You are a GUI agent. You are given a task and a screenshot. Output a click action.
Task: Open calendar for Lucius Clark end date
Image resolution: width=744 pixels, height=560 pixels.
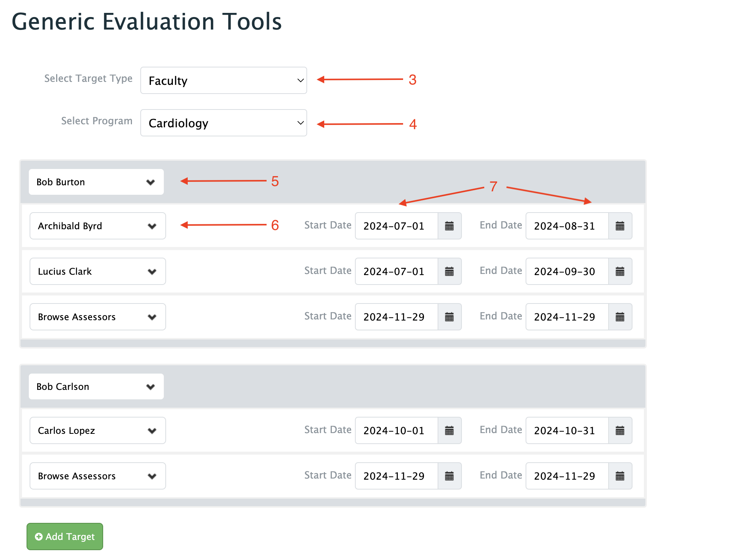(620, 272)
